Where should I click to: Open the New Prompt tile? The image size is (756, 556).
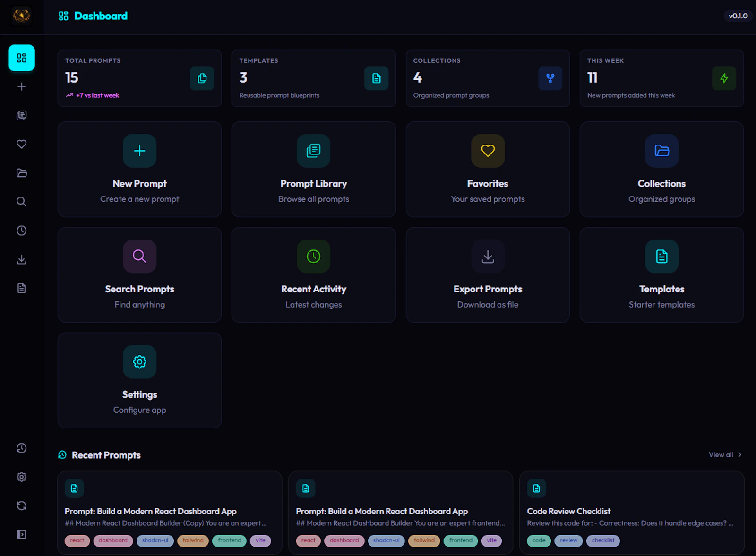coord(140,170)
